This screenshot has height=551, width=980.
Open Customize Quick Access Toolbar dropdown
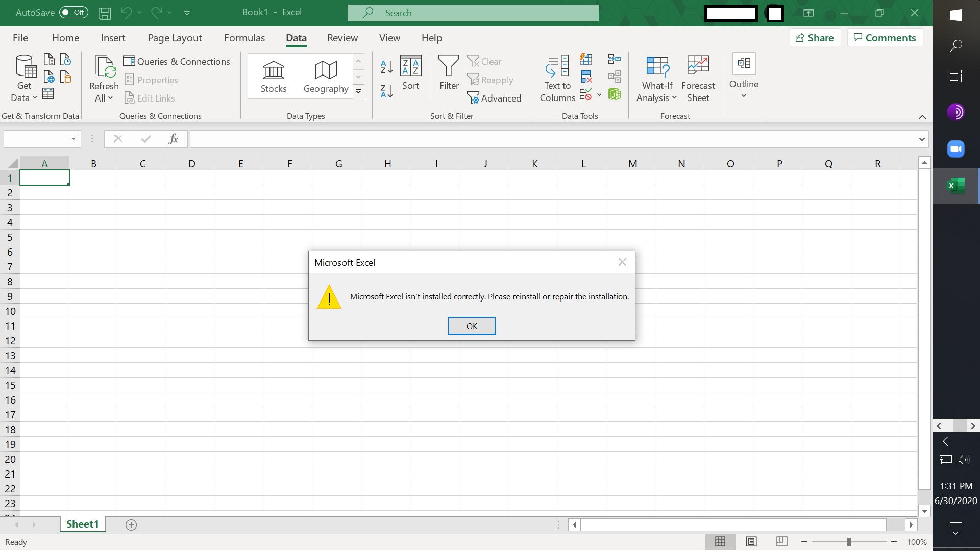coord(187,13)
